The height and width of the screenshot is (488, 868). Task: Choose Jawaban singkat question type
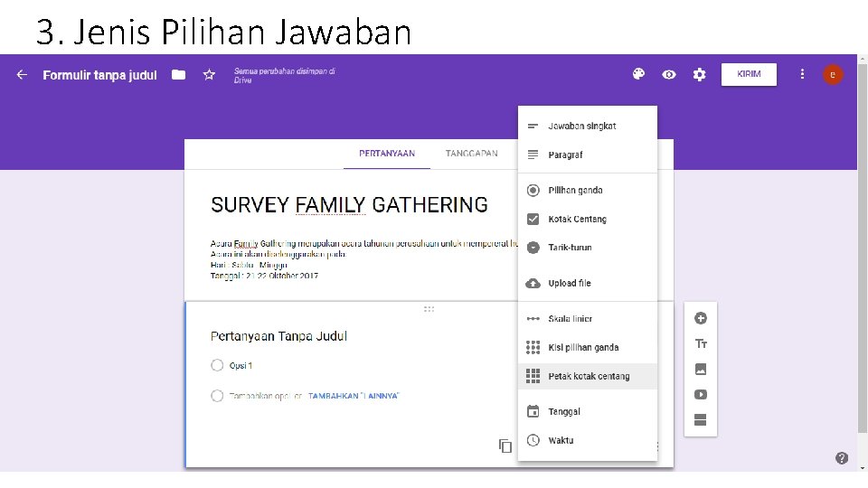588,127
